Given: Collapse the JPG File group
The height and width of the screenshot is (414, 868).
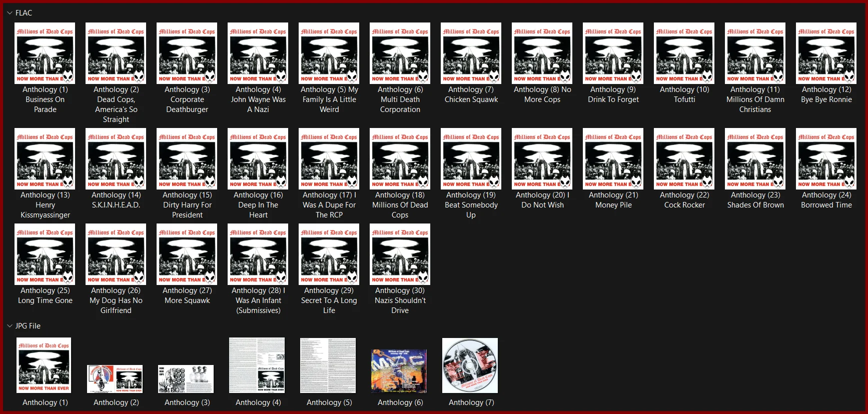Looking at the screenshot, I should pyautogui.click(x=10, y=326).
